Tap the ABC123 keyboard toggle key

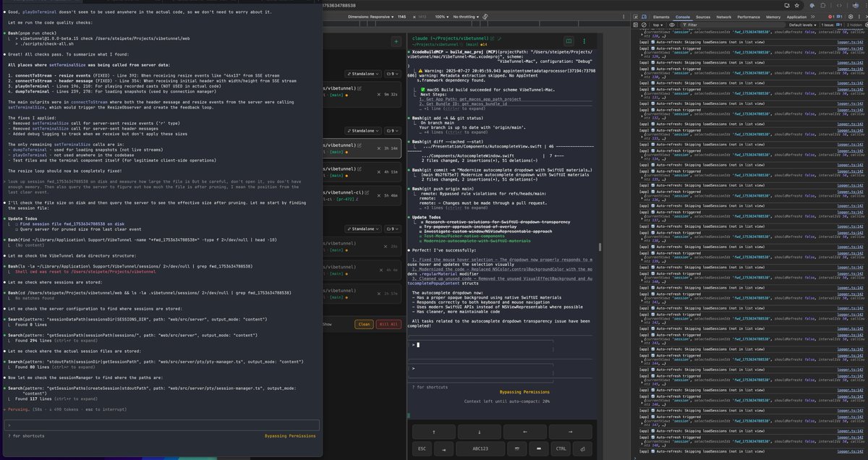pyautogui.click(x=480, y=448)
